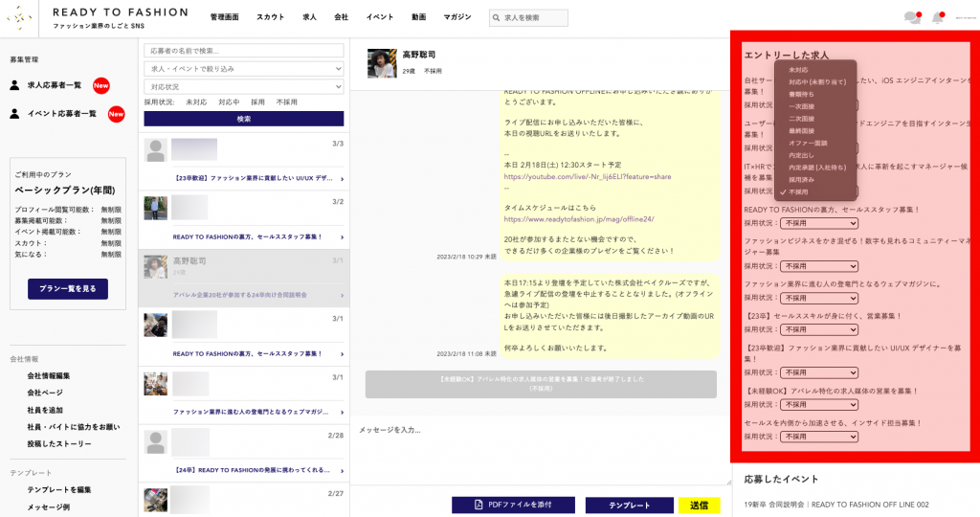This screenshot has width=980, height=517.
Task: Click the New badge next to 求人応募者一覧
Action: [x=101, y=85]
